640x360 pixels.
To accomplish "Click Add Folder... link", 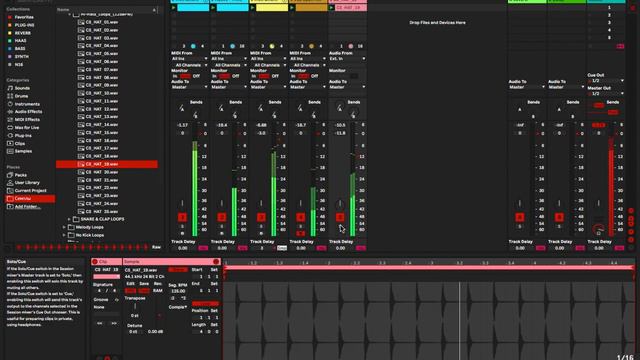I will [x=27, y=207].
